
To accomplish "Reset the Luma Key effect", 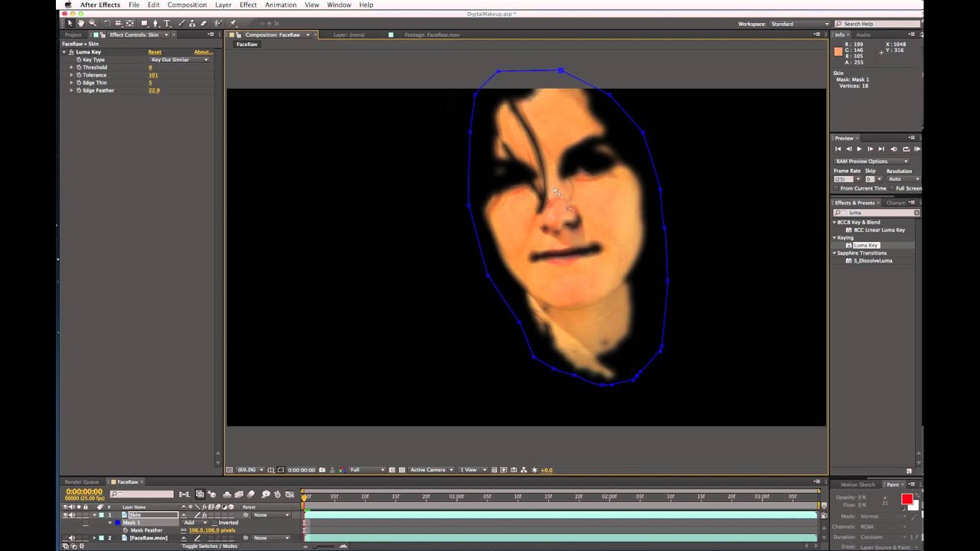I will pyautogui.click(x=155, y=52).
